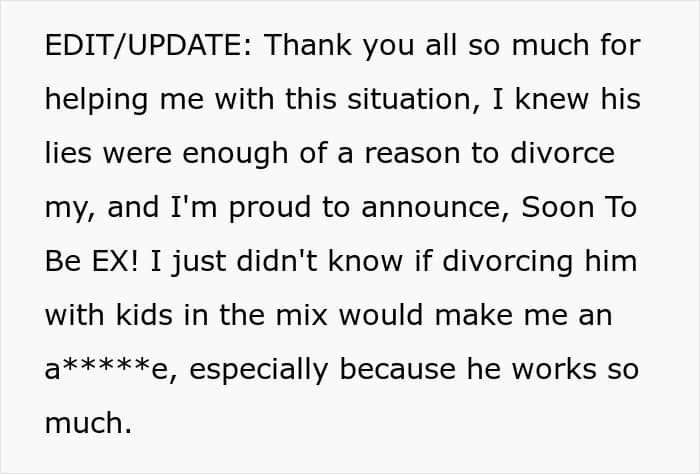Click the word "EDIT/UPDATE:" at the start

[x=150, y=45]
